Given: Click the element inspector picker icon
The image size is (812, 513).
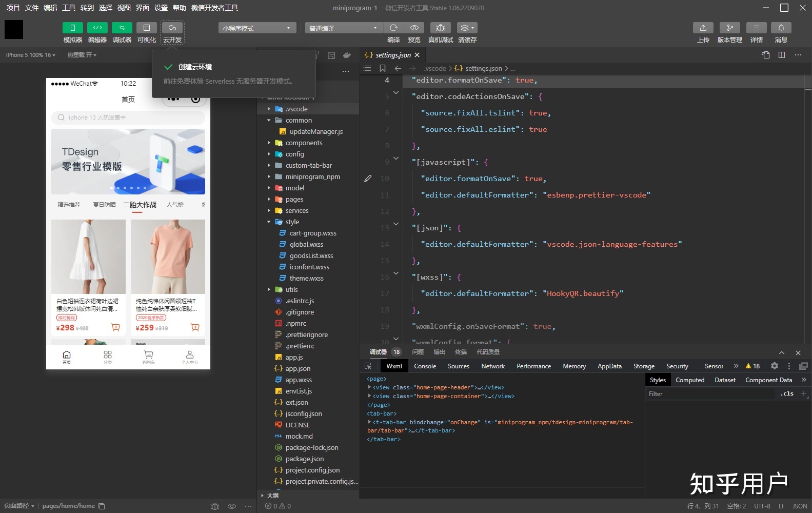Looking at the screenshot, I should click(368, 366).
